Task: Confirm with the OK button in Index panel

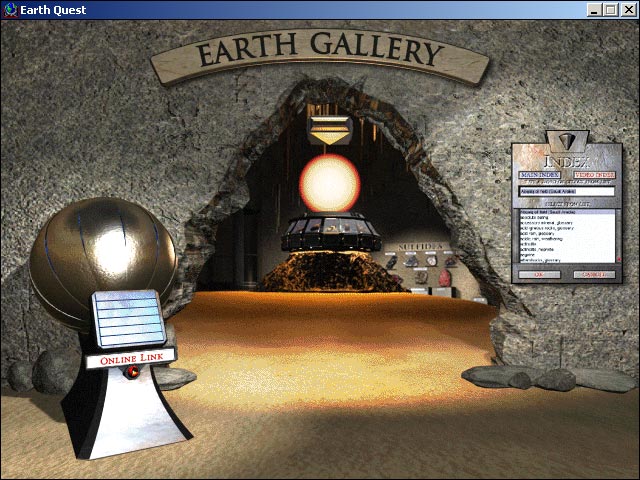Action: click(x=539, y=275)
